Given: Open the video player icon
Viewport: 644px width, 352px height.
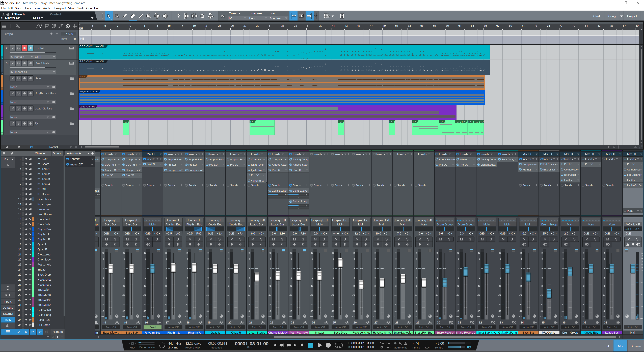Looking at the screenshot, I should pyautogui.click(x=342, y=16).
